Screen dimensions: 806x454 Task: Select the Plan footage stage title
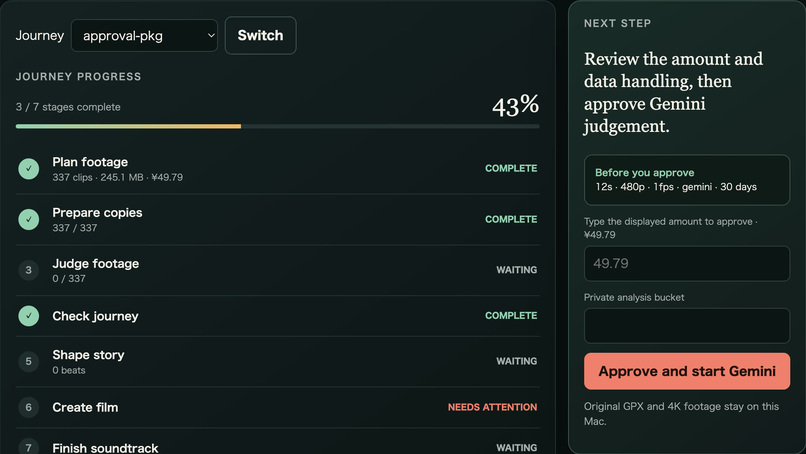click(90, 162)
